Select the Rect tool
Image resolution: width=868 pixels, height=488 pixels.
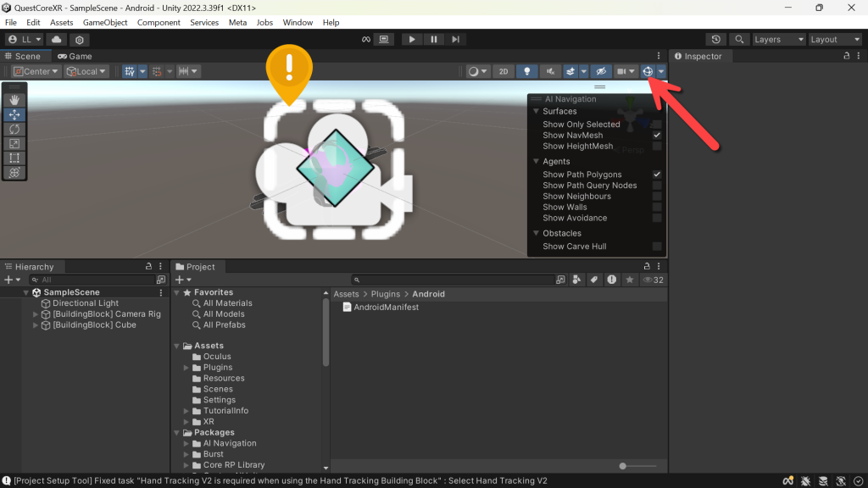(14, 158)
